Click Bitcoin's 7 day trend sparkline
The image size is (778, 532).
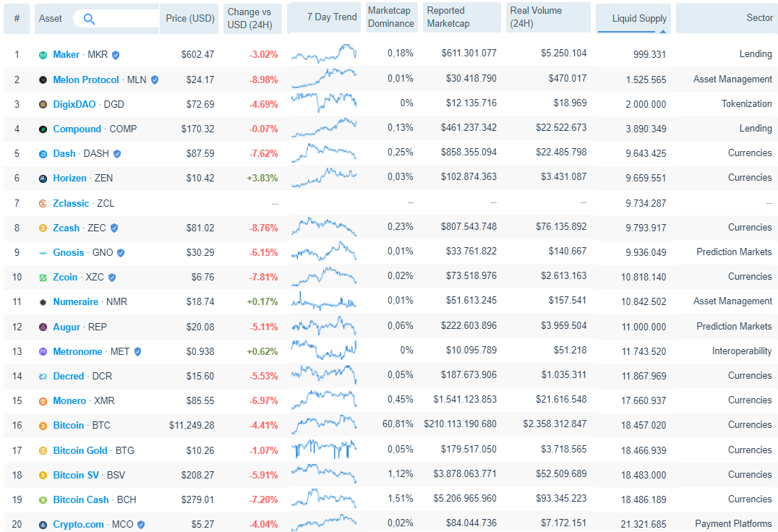324,424
